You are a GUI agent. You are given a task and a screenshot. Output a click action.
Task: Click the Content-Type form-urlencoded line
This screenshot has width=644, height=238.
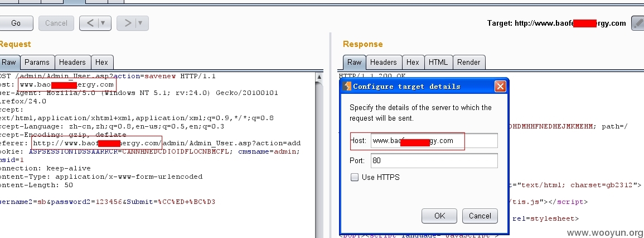click(x=101, y=177)
